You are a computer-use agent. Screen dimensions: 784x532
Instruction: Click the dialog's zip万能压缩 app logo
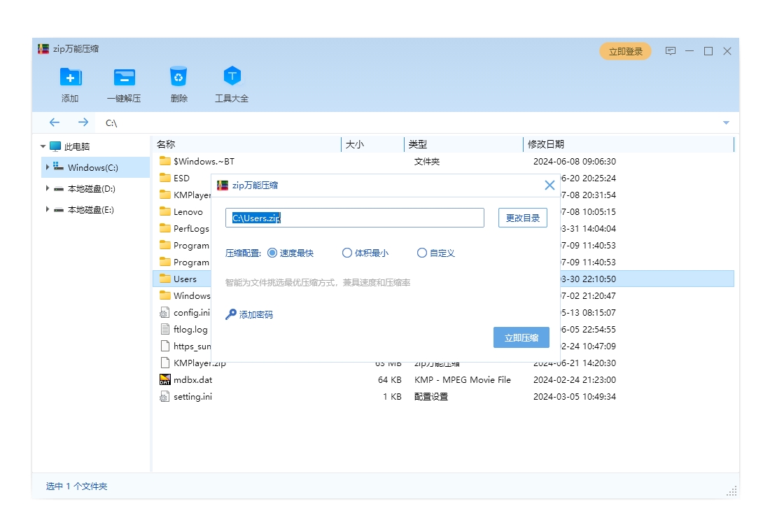point(223,185)
